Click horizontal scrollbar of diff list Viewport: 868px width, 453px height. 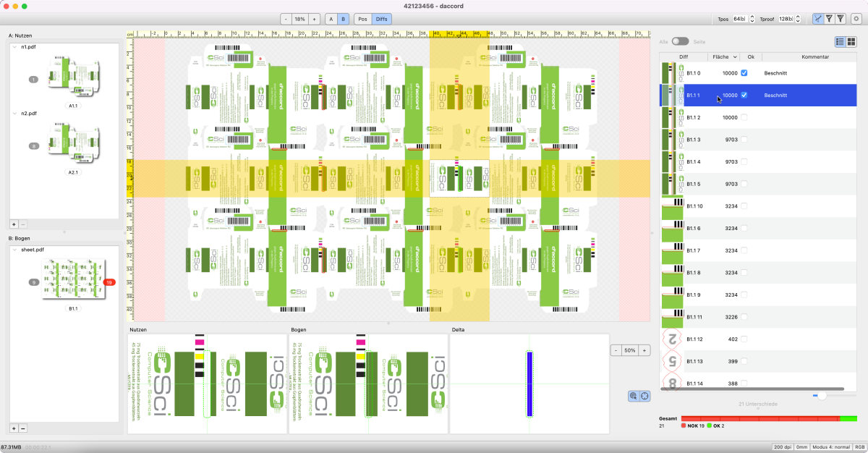pos(752,389)
